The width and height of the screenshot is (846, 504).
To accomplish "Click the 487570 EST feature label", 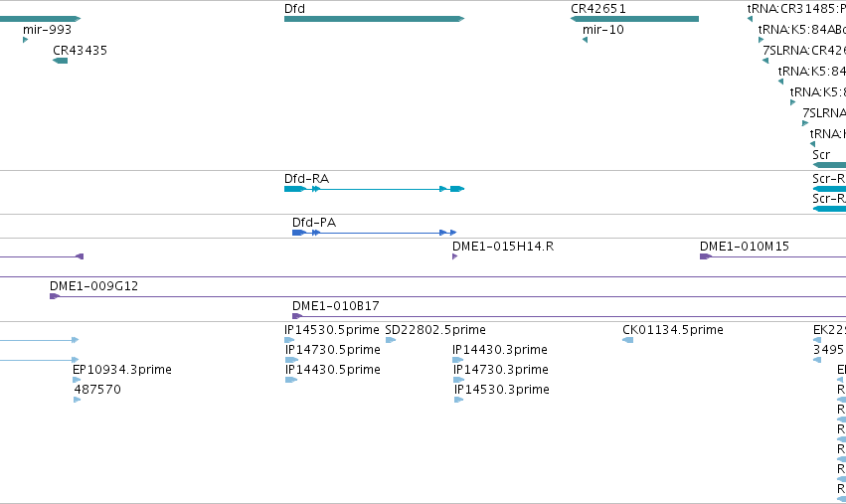I will [97, 390].
